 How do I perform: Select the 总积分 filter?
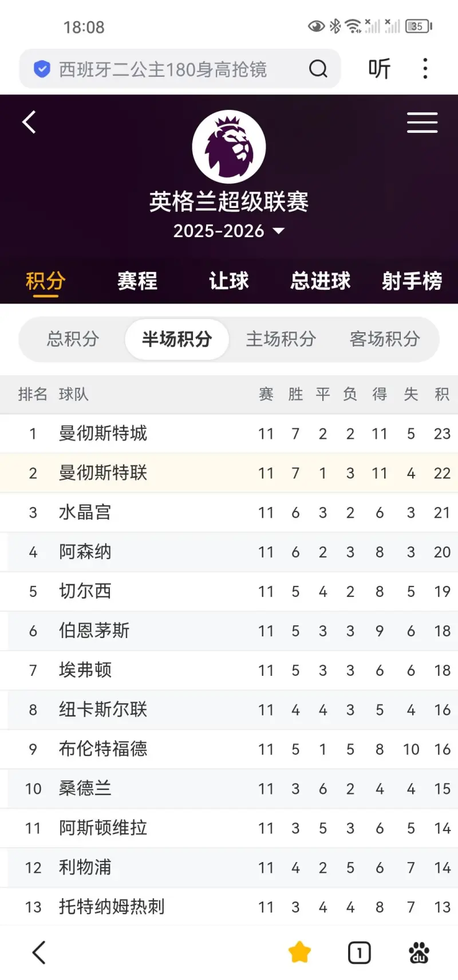(x=73, y=339)
